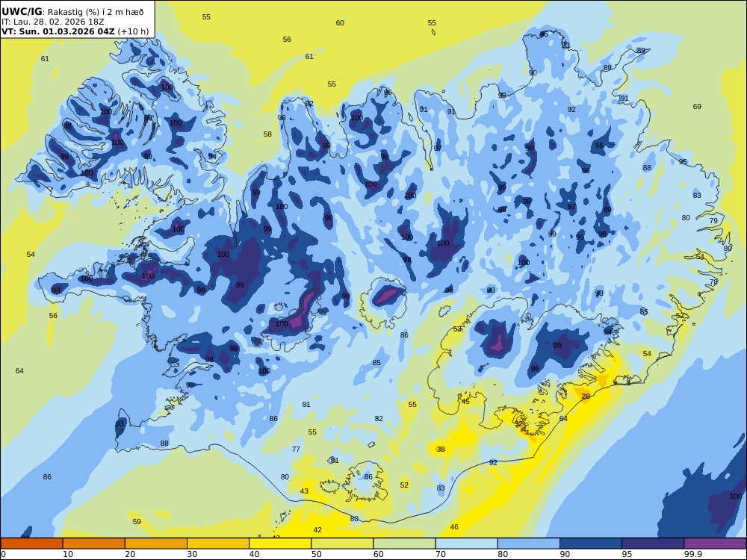This screenshot has width=747, height=560.
Task: Select the 95–99.9% indigo legend swatch
Action: pos(653,544)
